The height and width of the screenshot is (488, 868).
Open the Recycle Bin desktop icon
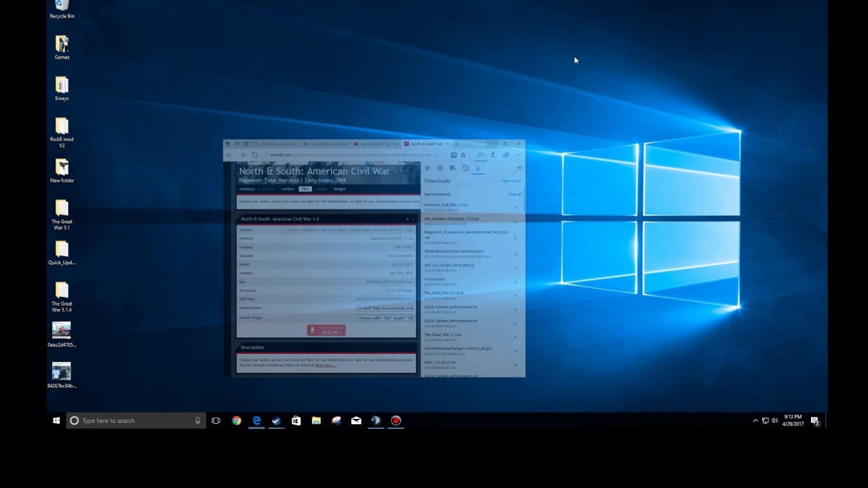pyautogui.click(x=62, y=8)
